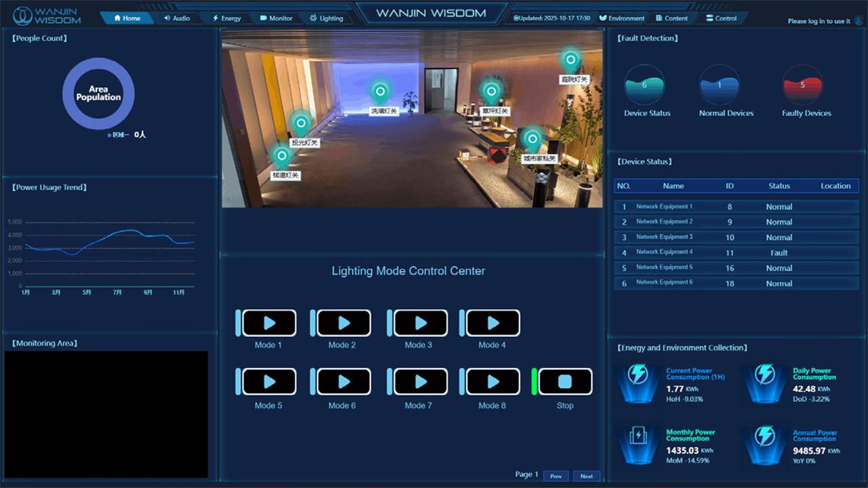This screenshot has height=488, width=868.
Task: Open the Environment section
Action: click(621, 18)
